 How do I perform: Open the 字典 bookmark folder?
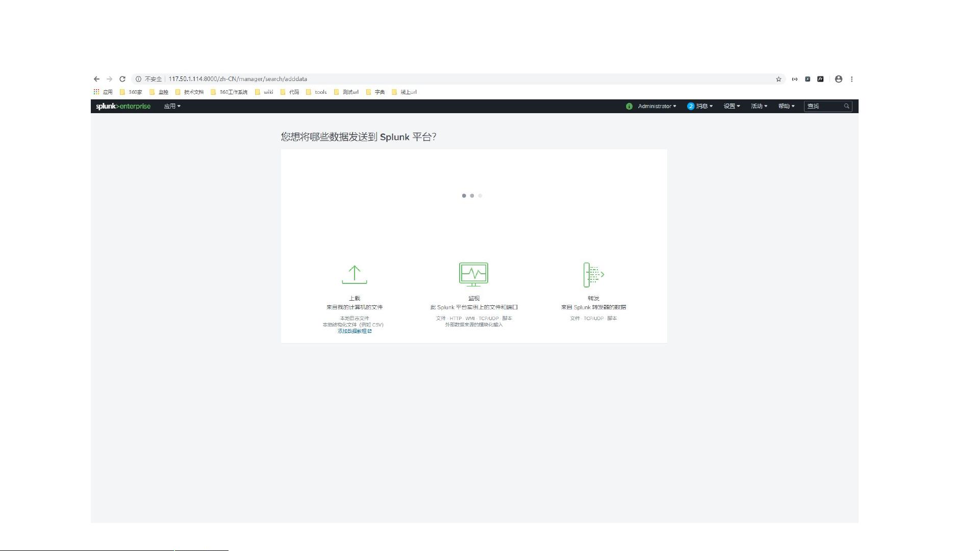point(375,92)
